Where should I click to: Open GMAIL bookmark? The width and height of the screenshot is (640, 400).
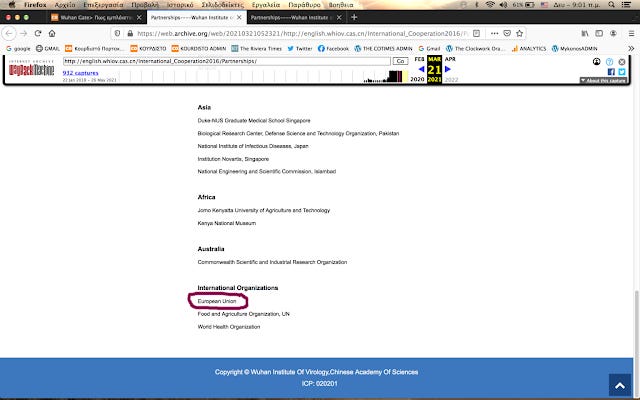point(48,49)
